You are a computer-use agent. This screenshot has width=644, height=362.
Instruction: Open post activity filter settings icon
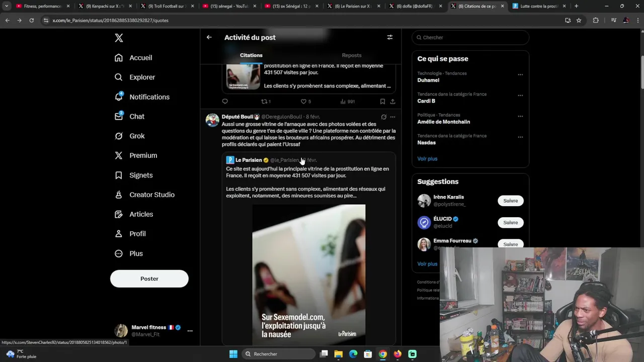(389, 37)
